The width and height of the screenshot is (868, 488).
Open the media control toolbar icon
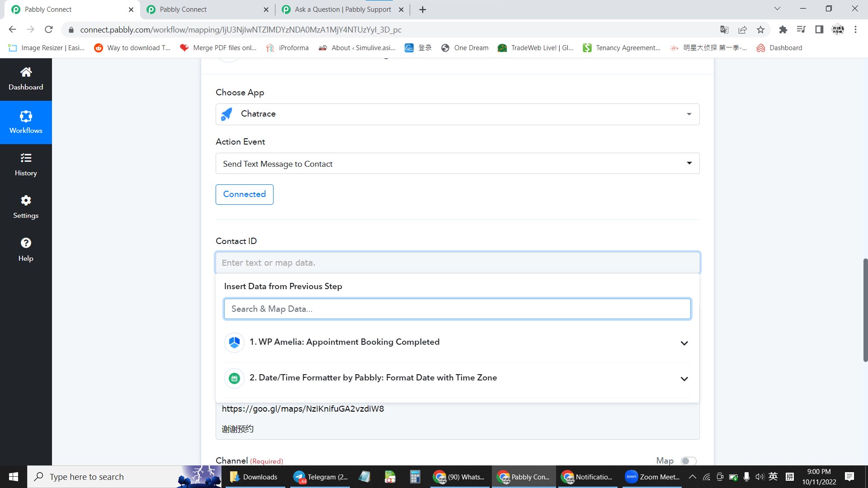(801, 29)
